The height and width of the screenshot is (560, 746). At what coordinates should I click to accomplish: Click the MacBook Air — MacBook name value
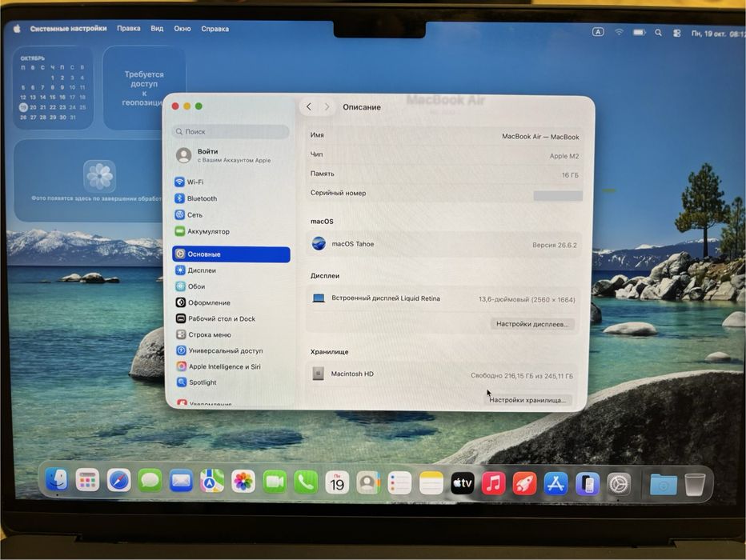pos(540,137)
